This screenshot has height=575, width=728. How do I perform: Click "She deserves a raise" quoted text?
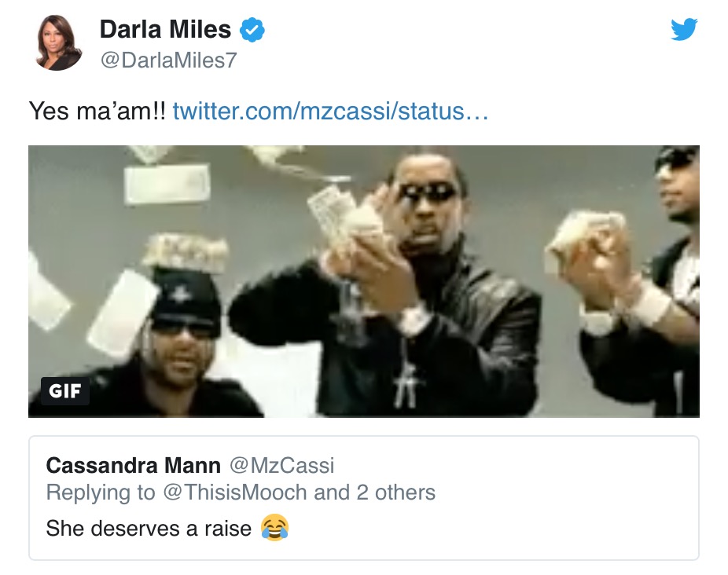(149, 528)
